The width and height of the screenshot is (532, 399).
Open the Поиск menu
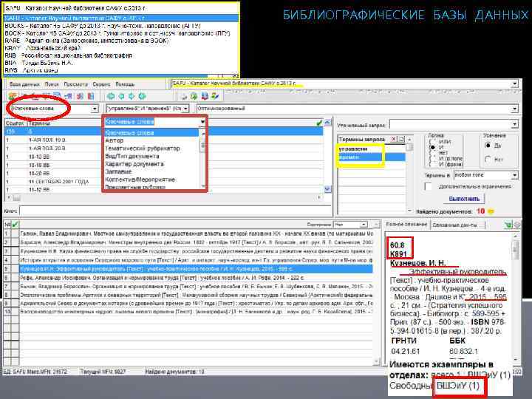[x=52, y=84]
